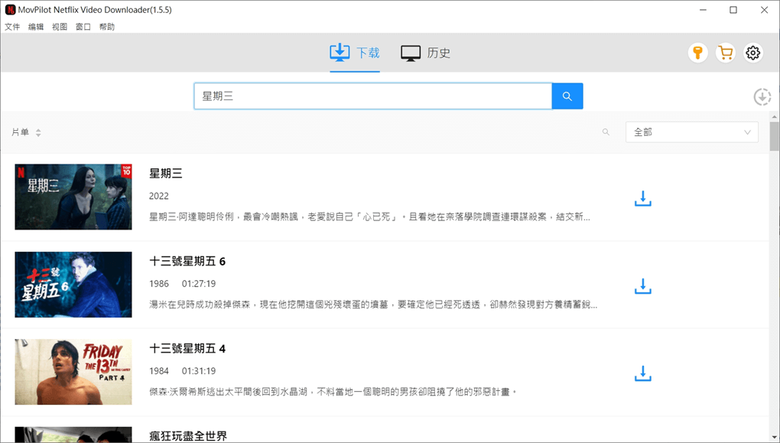Select the Friday the 13th Part 4 thumbnail
The image size is (780, 443).
pyautogui.click(x=73, y=372)
